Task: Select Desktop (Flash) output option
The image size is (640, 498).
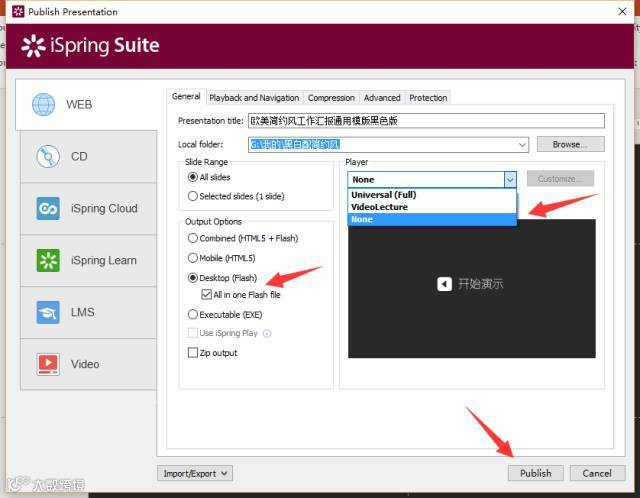Action: 193,278
